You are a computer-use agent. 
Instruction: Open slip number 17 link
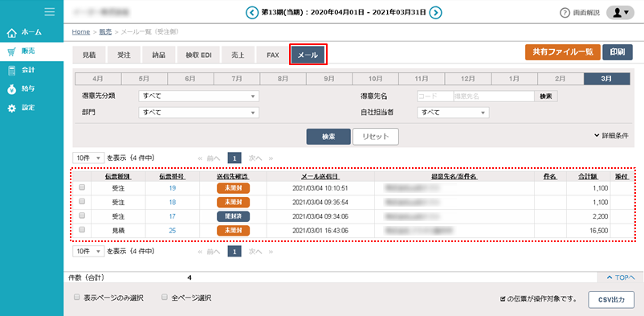(x=173, y=216)
